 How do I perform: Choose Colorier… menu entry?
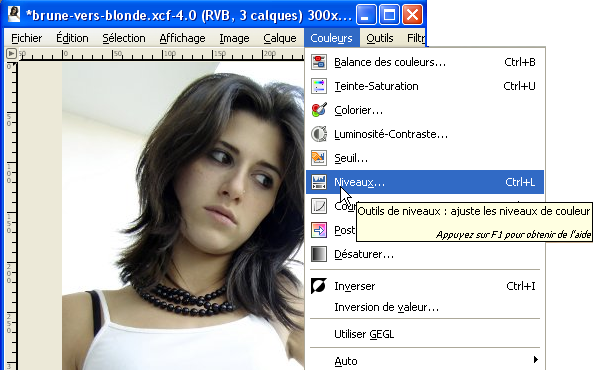pyautogui.click(x=425, y=110)
